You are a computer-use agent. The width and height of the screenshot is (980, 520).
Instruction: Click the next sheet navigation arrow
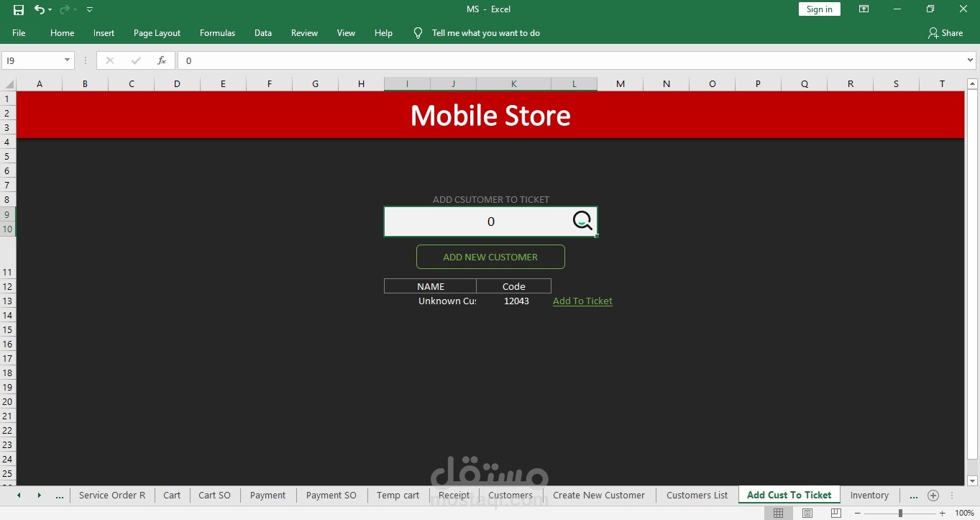[39, 496]
